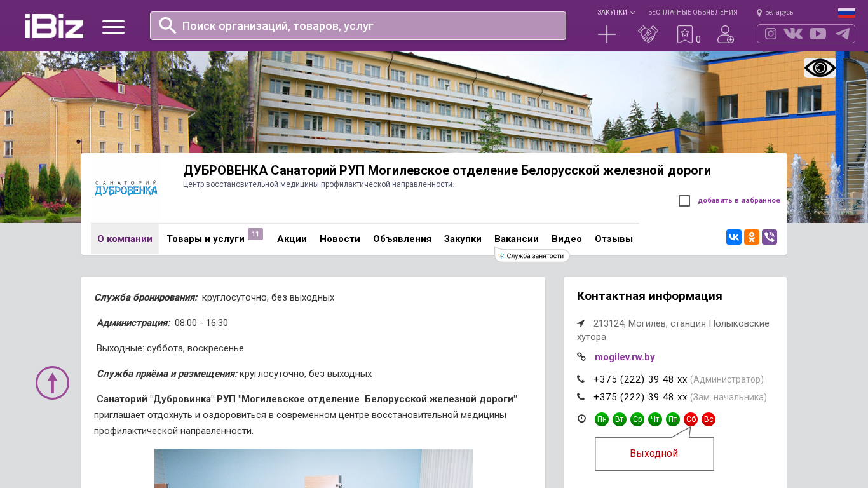Click the Выходные: суббота, воскресенье line

click(x=170, y=348)
